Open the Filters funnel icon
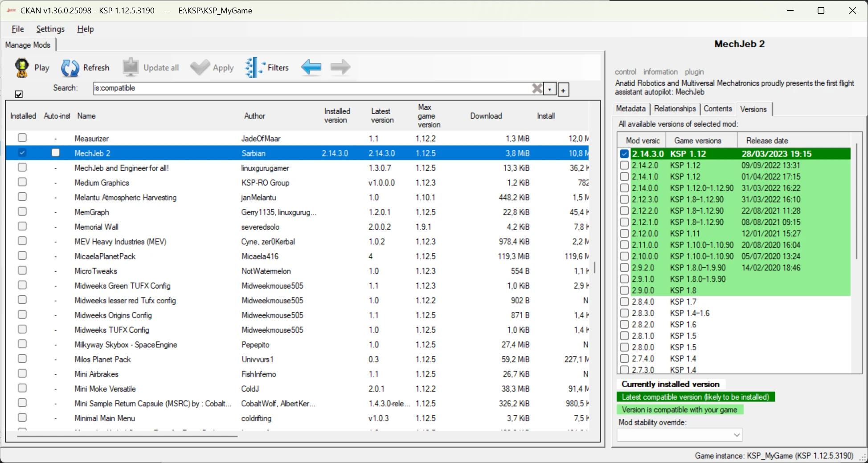 click(x=254, y=67)
